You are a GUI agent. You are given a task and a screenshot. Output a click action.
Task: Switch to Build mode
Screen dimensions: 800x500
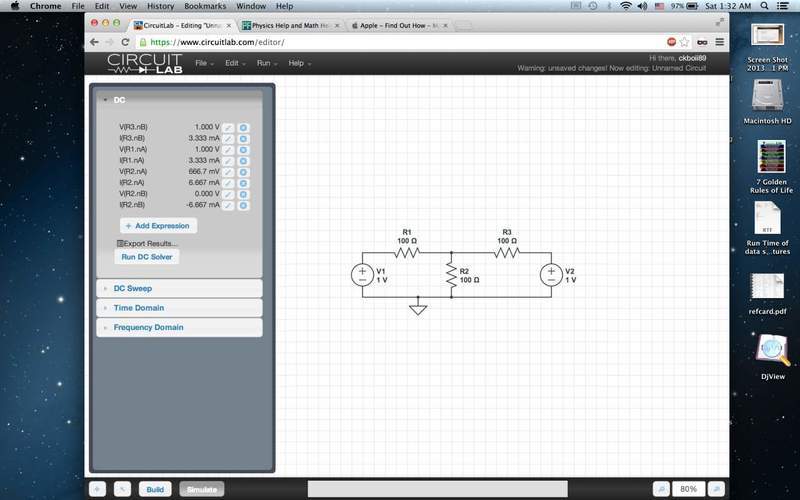tap(155, 489)
